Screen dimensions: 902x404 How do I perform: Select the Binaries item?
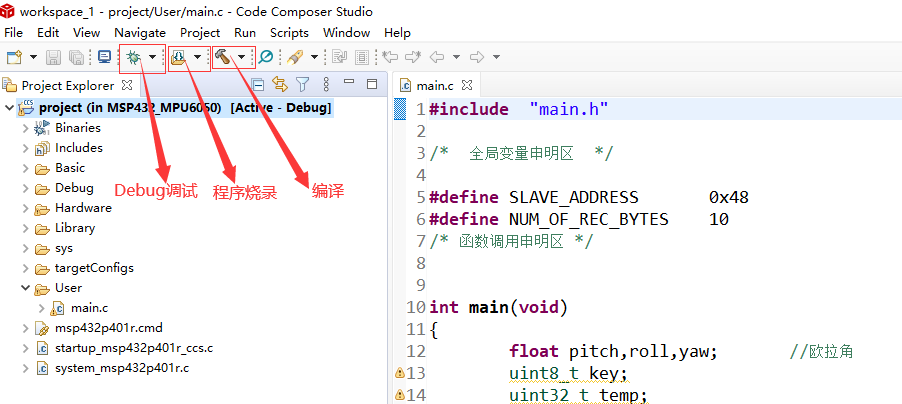[78, 128]
